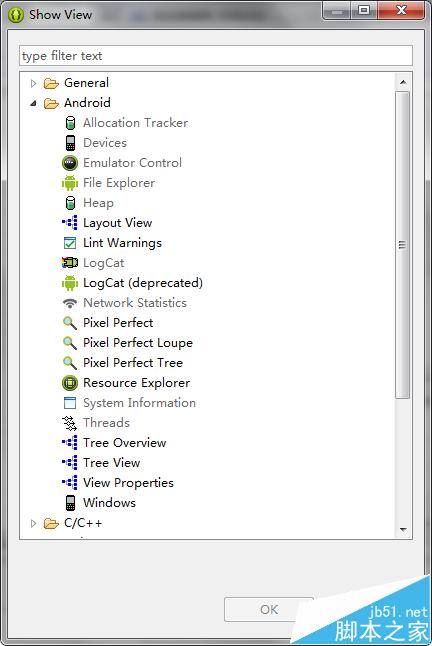Select Lint Warnings view
Image resolution: width=432 pixels, height=646 pixels.
[122, 243]
